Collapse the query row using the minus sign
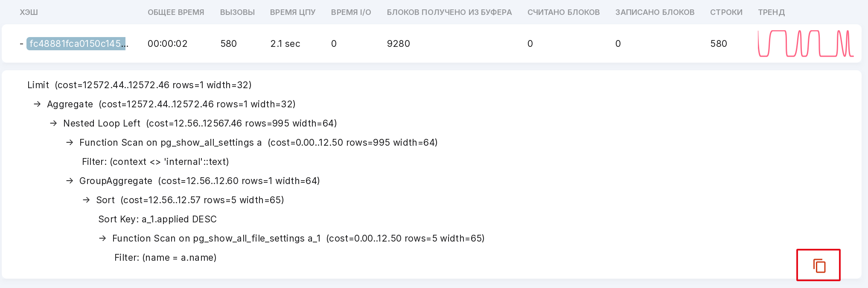The image size is (868, 288). 21,43
